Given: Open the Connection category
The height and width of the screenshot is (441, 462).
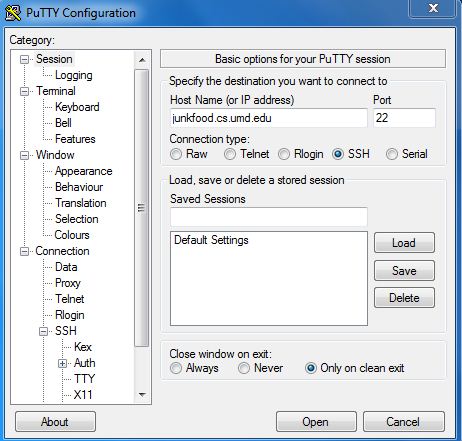Looking at the screenshot, I should click(x=62, y=251).
